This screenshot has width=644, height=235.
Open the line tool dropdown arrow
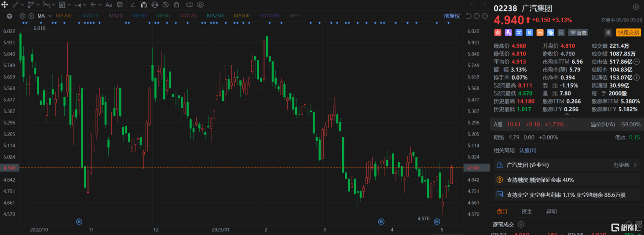coord(22,5)
